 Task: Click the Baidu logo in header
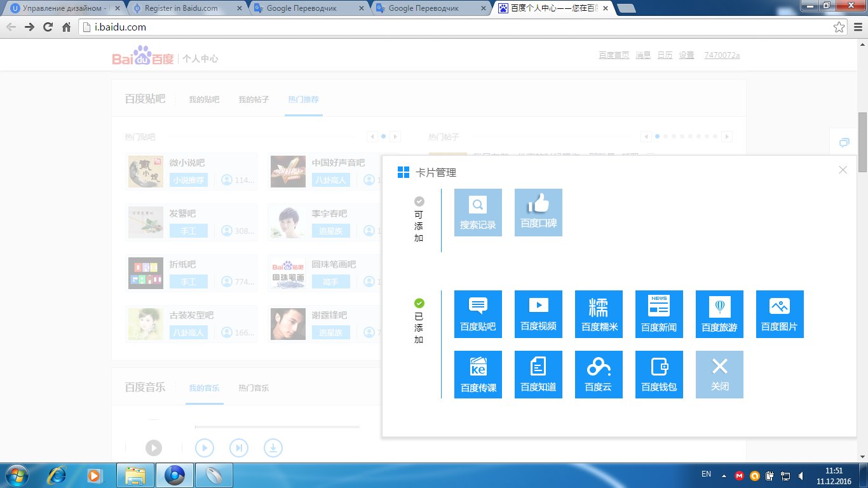[x=143, y=57]
